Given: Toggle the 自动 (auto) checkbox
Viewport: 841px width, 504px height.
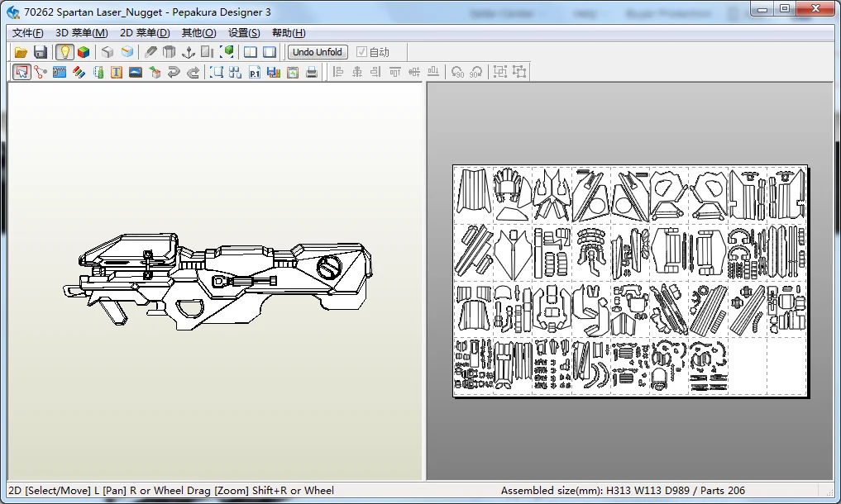Looking at the screenshot, I should [361, 52].
